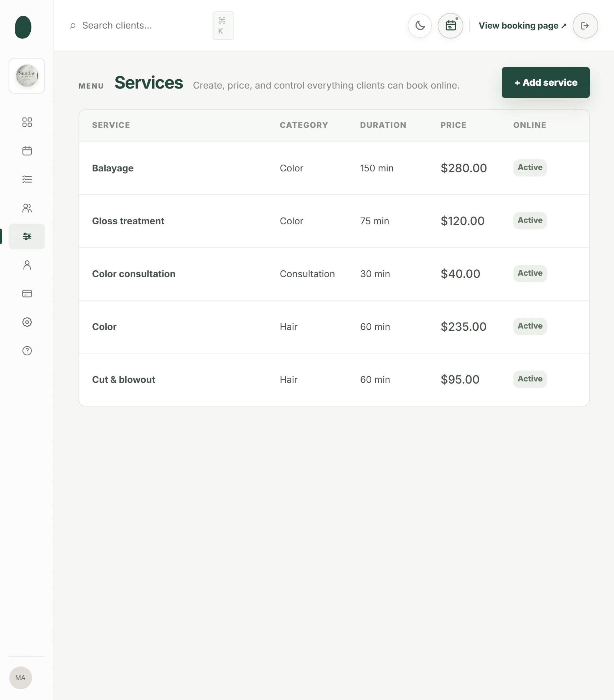Toggle the Active badge for Gloss treatment
The height and width of the screenshot is (700, 614).
coord(530,220)
